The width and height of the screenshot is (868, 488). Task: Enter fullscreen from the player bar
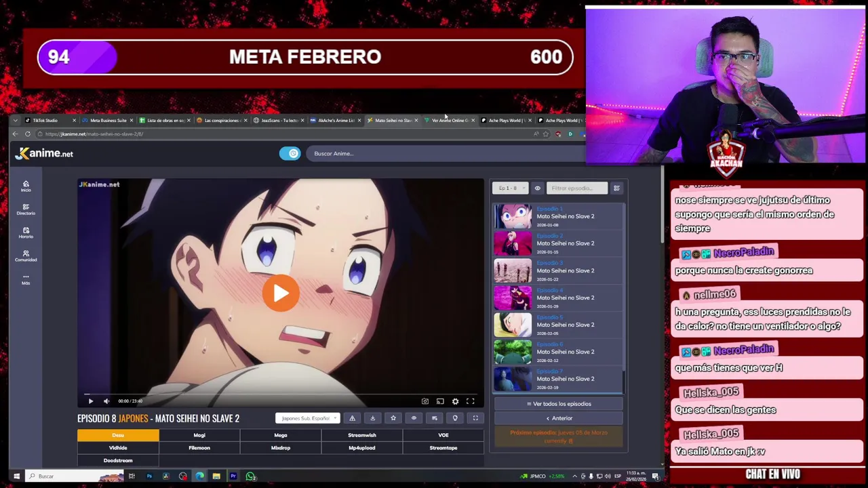tap(470, 401)
